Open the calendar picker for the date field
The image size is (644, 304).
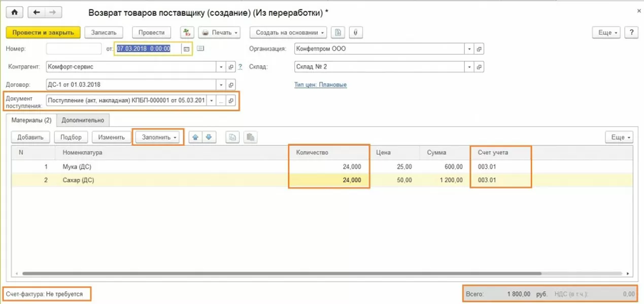click(186, 49)
